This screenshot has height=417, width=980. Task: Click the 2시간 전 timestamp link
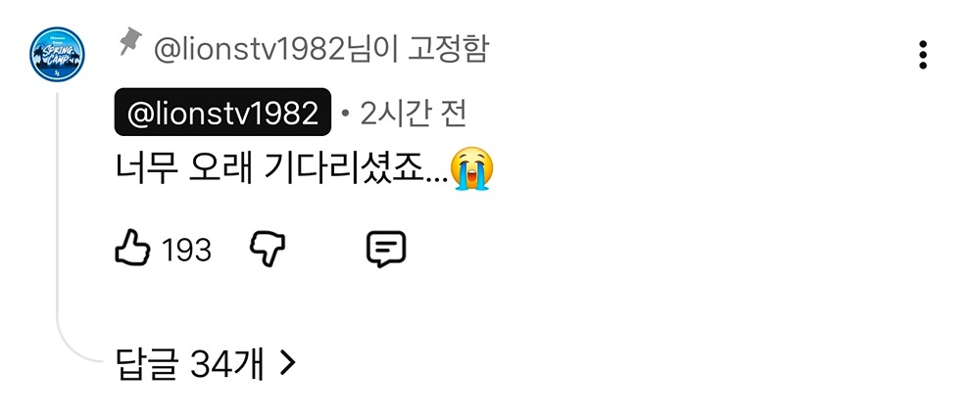pos(413,114)
